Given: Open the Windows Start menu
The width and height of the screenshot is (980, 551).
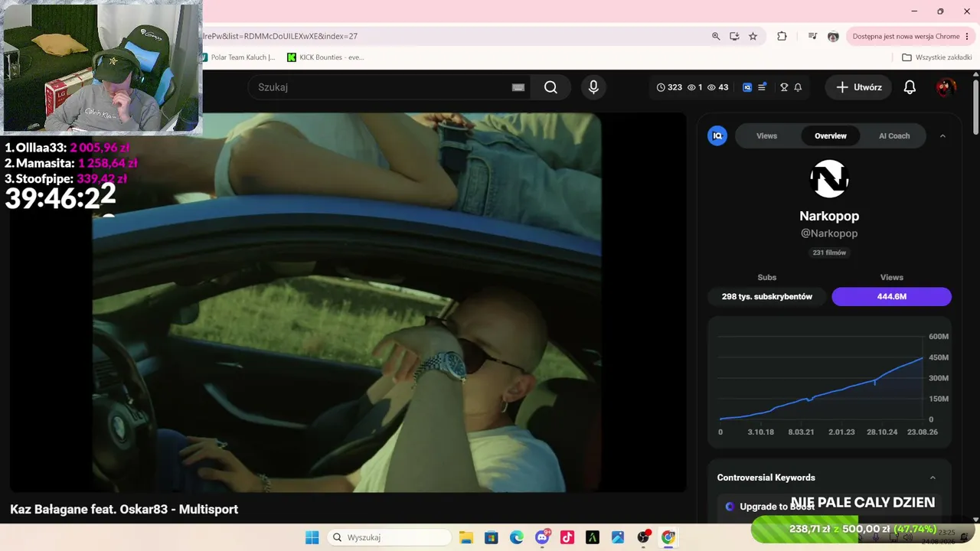Looking at the screenshot, I should point(312,537).
